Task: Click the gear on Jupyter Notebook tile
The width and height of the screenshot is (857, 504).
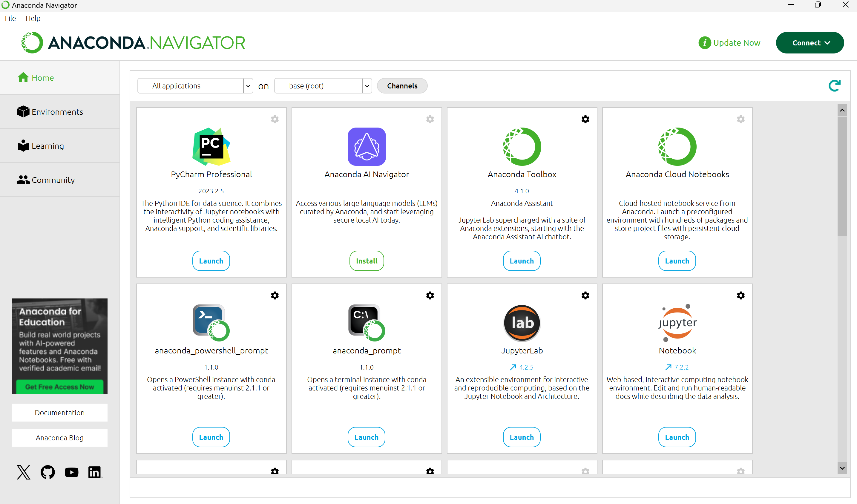Action: point(740,295)
